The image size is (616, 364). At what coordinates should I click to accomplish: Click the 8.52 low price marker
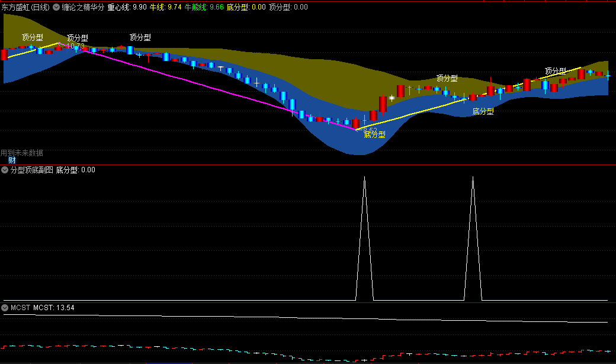pos(370,130)
